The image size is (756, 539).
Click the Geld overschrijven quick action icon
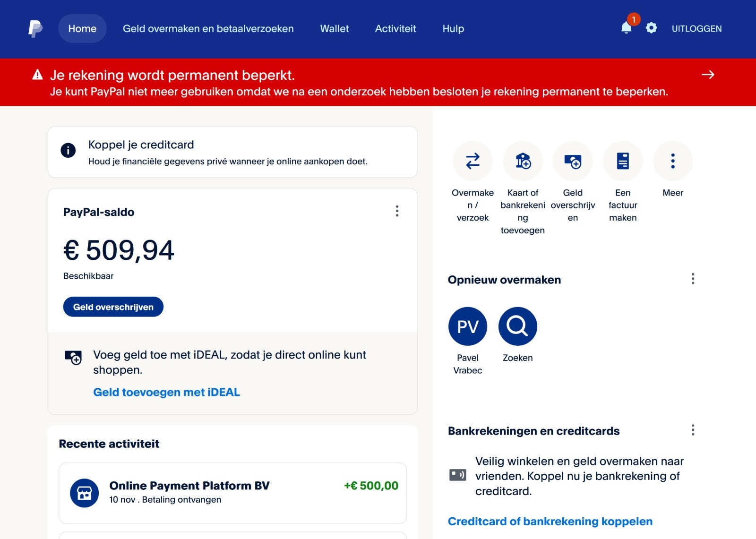point(572,161)
